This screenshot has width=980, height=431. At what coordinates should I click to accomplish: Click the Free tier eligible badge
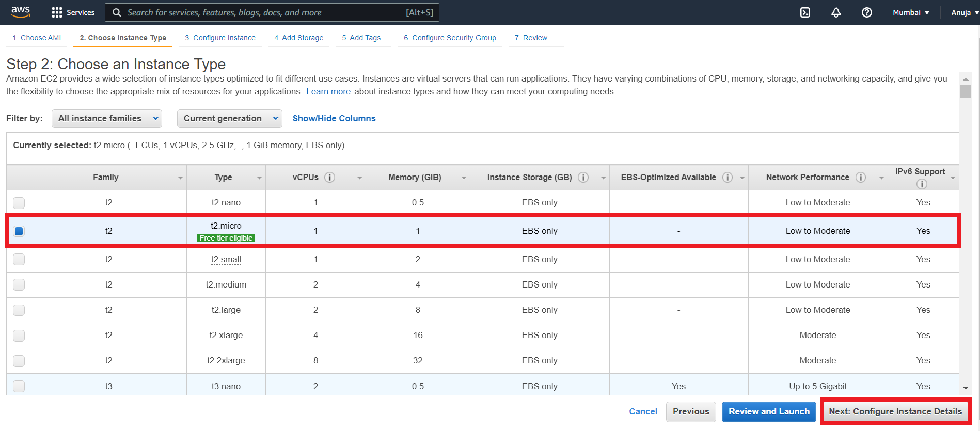pyautogui.click(x=226, y=238)
